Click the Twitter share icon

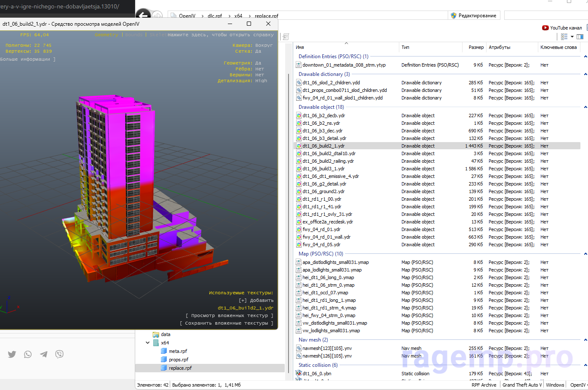[x=12, y=354]
